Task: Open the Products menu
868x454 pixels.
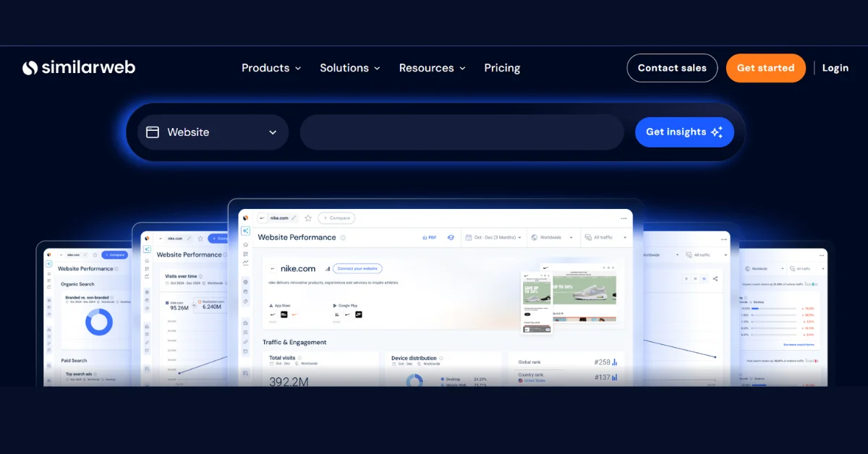Action: (x=271, y=68)
